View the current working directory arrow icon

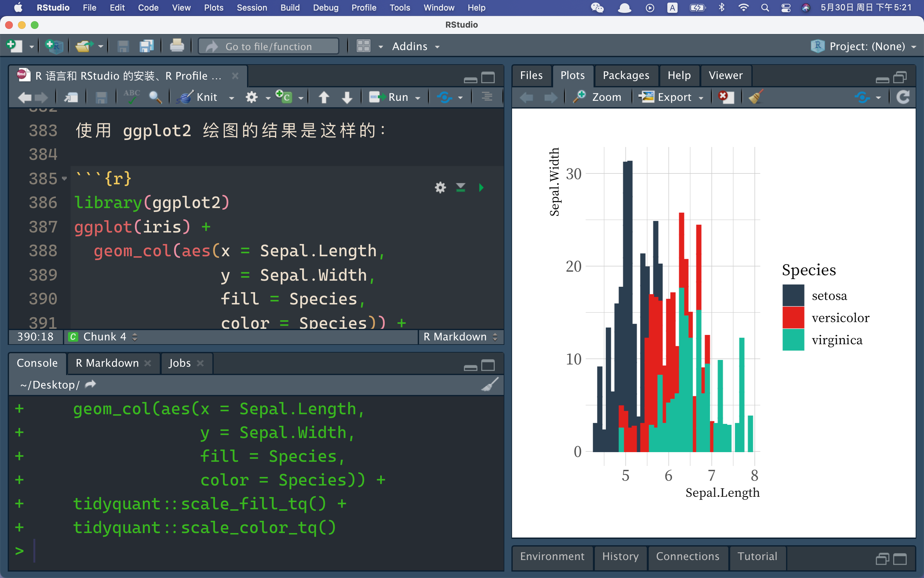90,384
